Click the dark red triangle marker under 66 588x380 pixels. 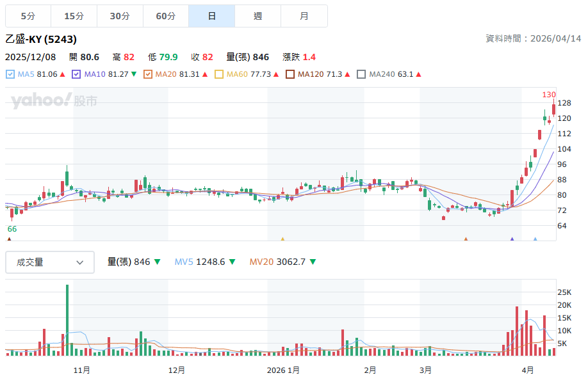[9, 239]
